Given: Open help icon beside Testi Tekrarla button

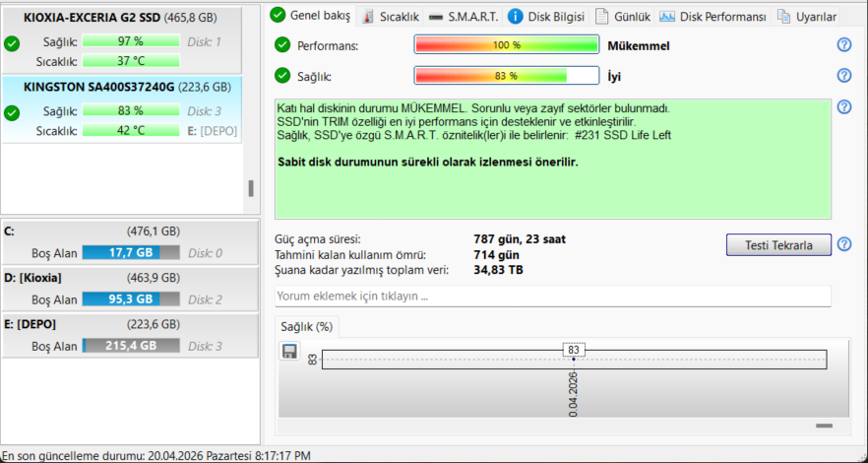Looking at the screenshot, I should pyautogui.click(x=843, y=244).
